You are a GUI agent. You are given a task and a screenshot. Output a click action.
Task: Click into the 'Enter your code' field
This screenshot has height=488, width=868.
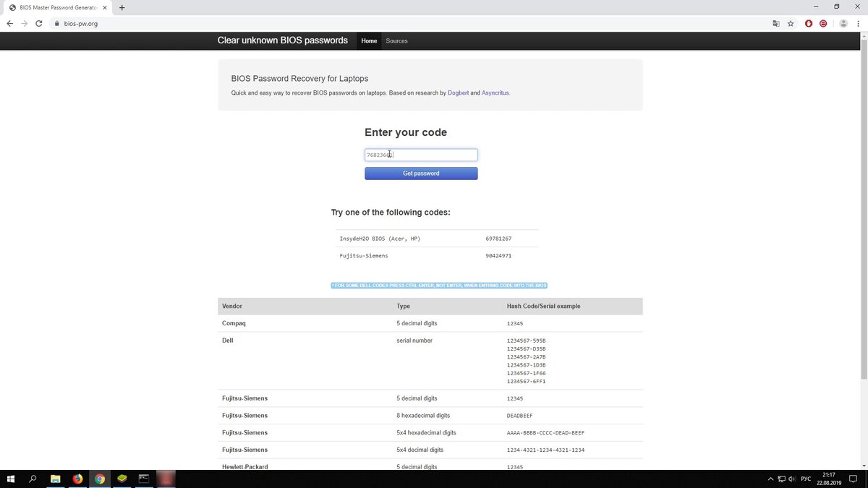[421, 155]
